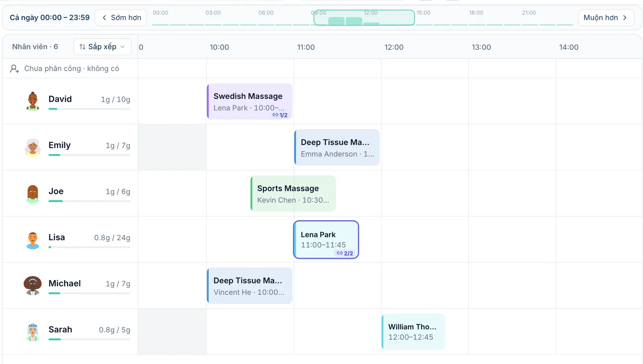Select the highlighted timeline range window
The image size is (643, 364).
click(x=364, y=18)
